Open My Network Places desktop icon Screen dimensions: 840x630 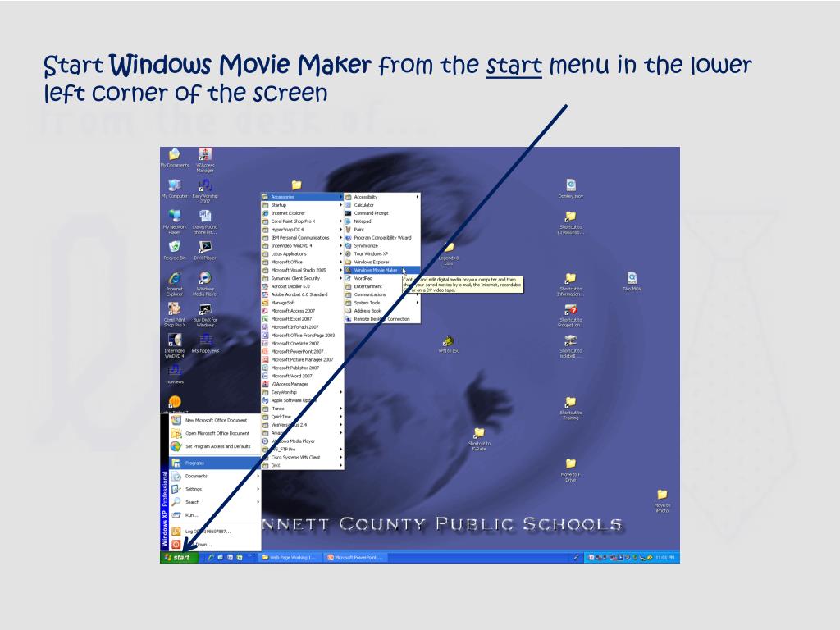click(x=175, y=222)
